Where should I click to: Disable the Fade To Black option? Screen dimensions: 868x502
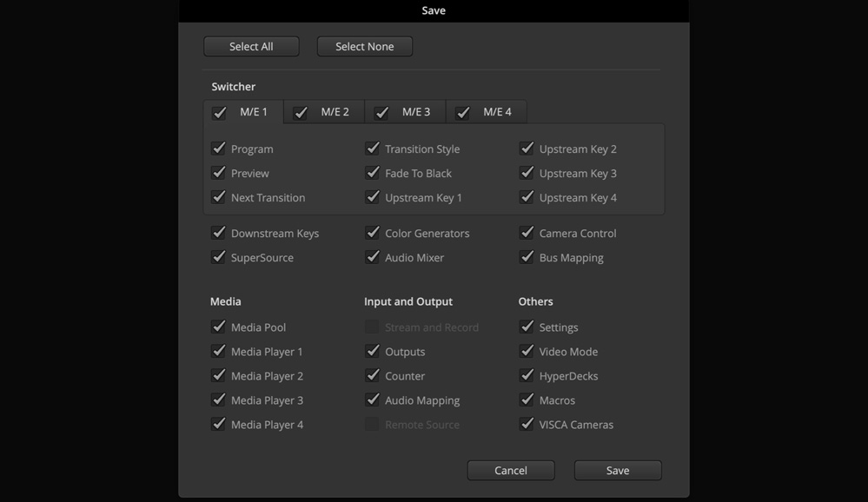(372, 173)
